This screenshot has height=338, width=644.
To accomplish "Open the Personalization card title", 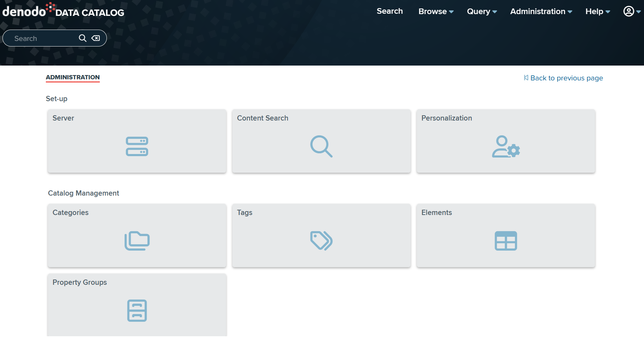I will tap(446, 118).
